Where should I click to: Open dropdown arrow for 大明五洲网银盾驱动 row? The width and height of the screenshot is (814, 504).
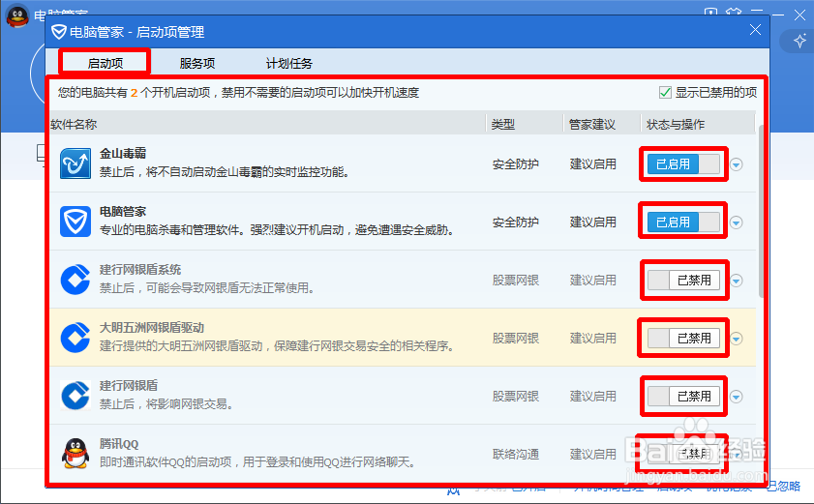click(737, 339)
